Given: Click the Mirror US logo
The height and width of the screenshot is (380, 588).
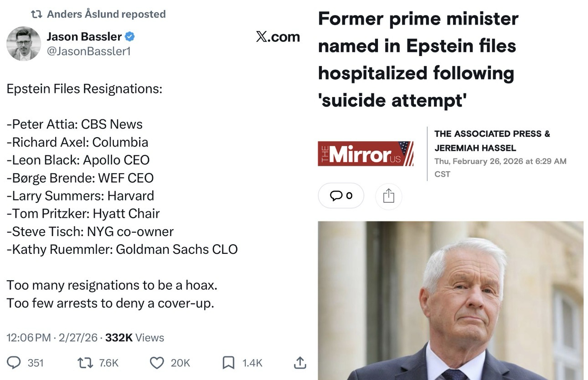Looking at the screenshot, I should (366, 154).
